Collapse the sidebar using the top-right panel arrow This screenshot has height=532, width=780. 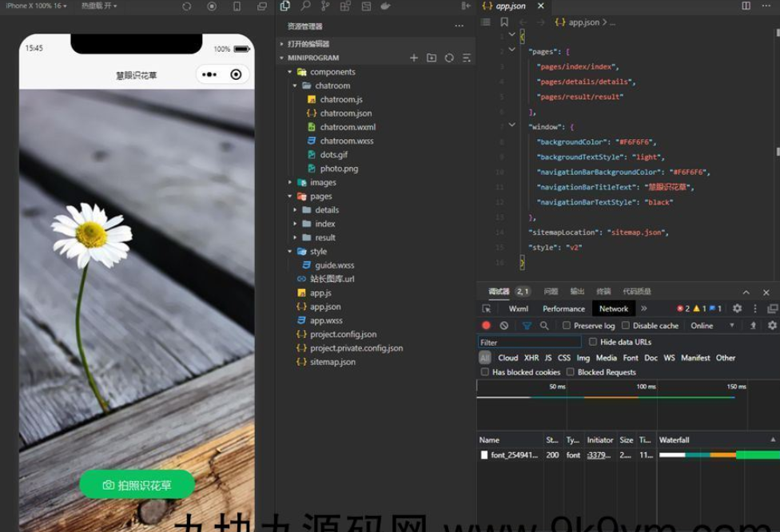click(x=466, y=6)
